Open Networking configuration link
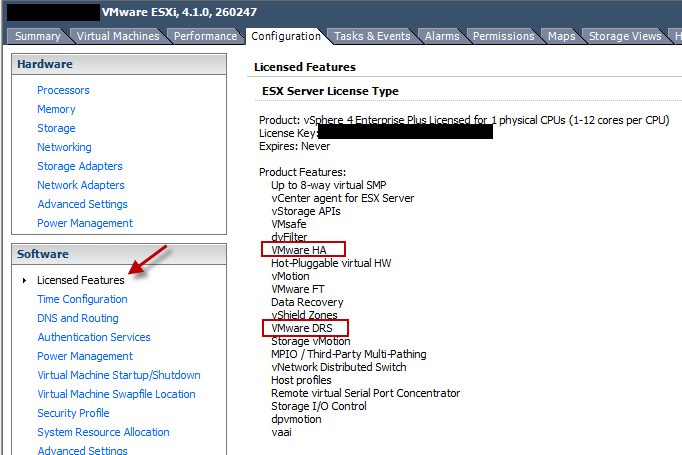This screenshot has width=682, height=455. point(64,147)
